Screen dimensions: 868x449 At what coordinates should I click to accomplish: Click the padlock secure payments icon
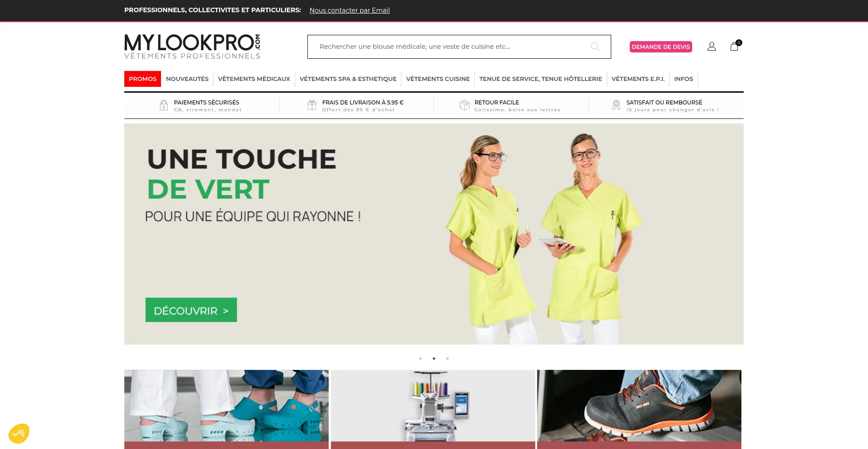click(164, 105)
